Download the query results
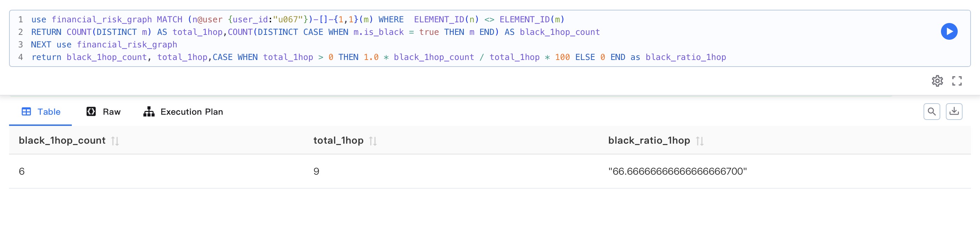Viewport: 980px width, 235px height. [954, 112]
